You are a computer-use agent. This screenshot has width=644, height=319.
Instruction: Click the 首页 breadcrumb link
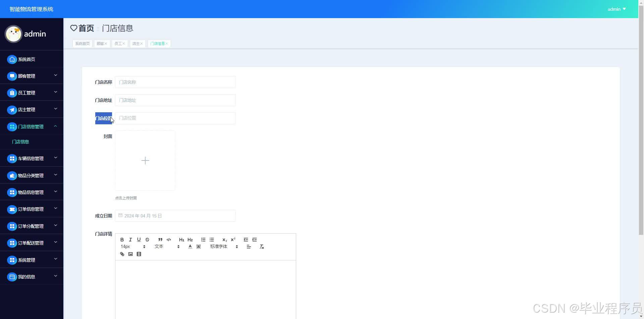point(86,28)
